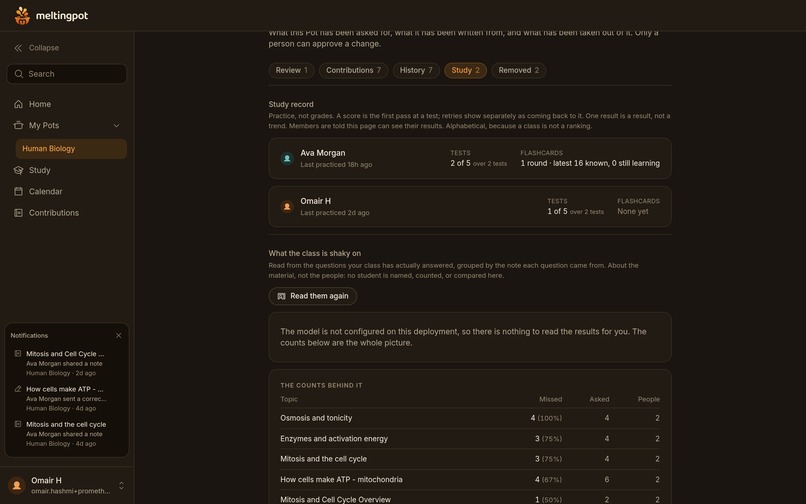Click the magnifier icon in Search
The height and width of the screenshot is (504, 806).
tap(19, 74)
